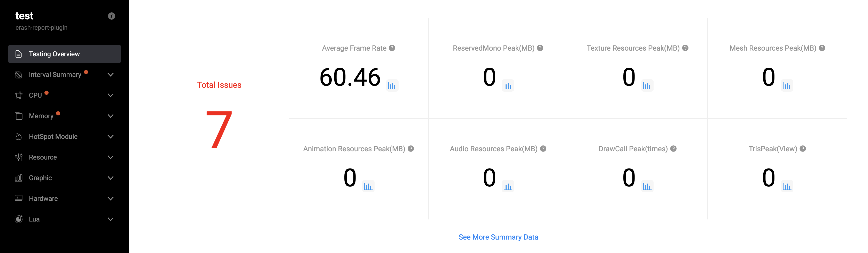Click the info icon beside test title

pos(112,16)
